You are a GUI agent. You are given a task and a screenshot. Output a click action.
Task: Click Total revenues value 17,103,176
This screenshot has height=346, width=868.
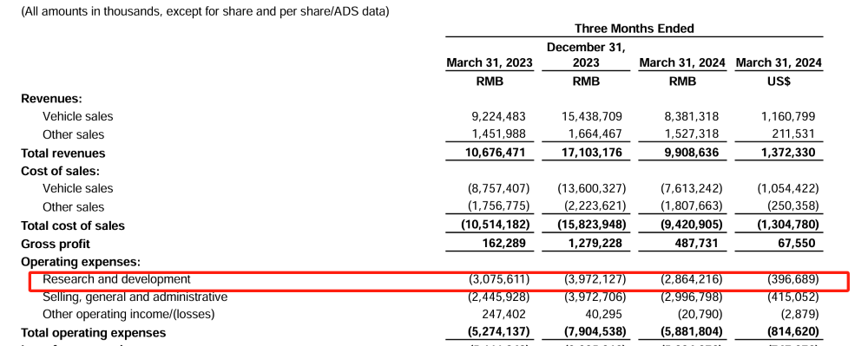pyautogui.click(x=591, y=153)
